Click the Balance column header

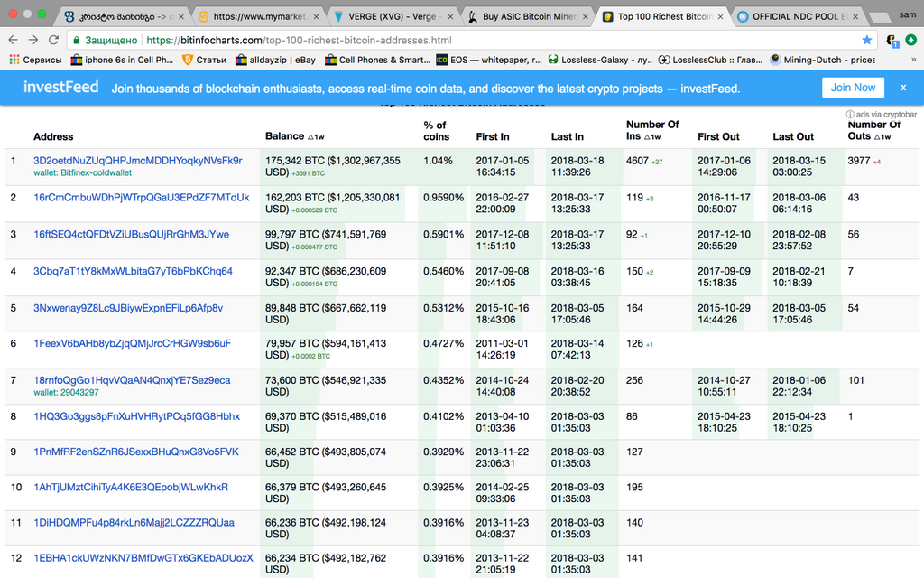(x=284, y=136)
